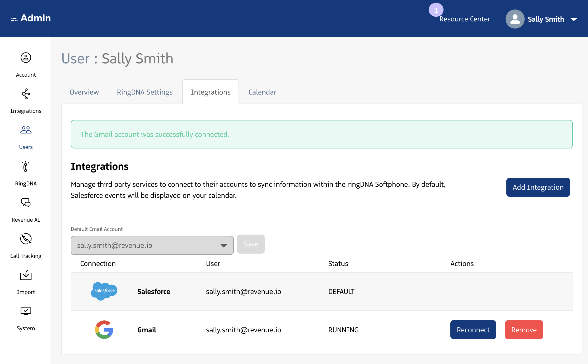Click the Integrations sidebar icon
This screenshot has height=364, width=588.
tap(26, 94)
